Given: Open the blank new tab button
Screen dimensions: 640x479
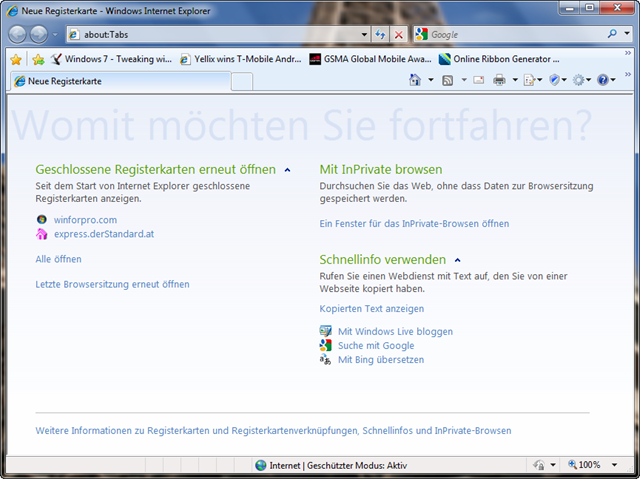Looking at the screenshot, I should click(242, 81).
